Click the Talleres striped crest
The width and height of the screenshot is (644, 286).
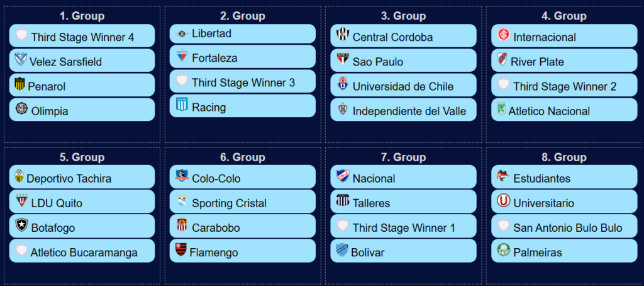(x=343, y=201)
